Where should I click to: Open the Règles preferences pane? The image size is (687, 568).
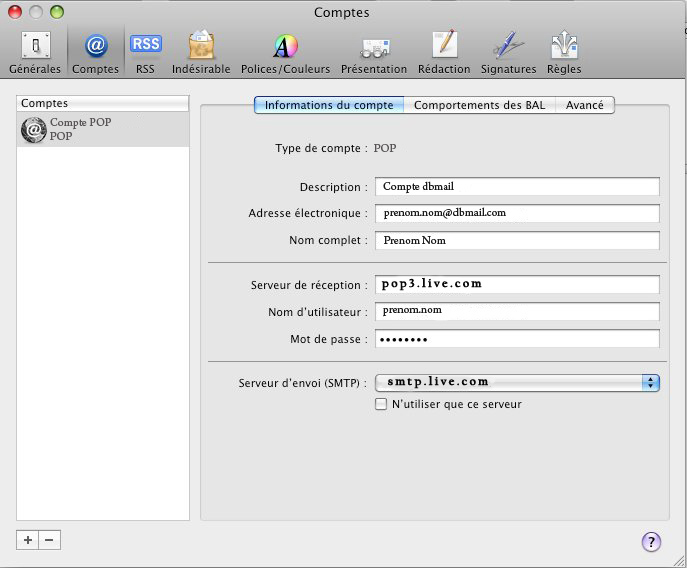pos(564,52)
